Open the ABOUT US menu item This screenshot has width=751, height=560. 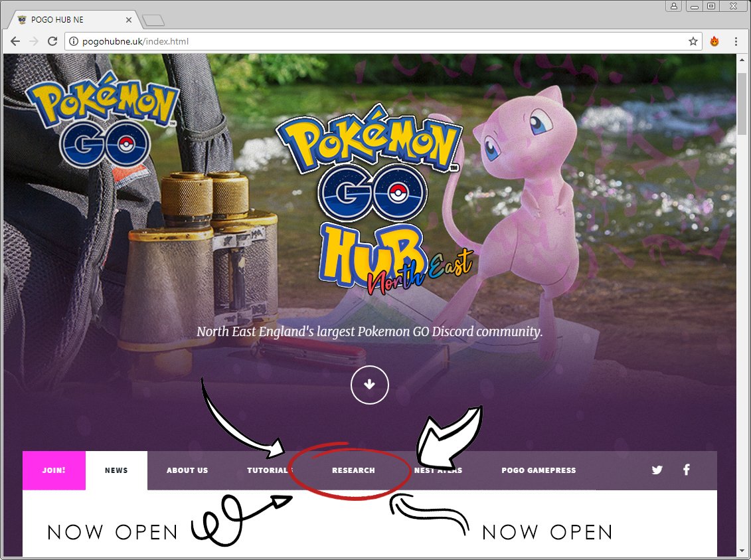pyautogui.click(x=187, y=470)
